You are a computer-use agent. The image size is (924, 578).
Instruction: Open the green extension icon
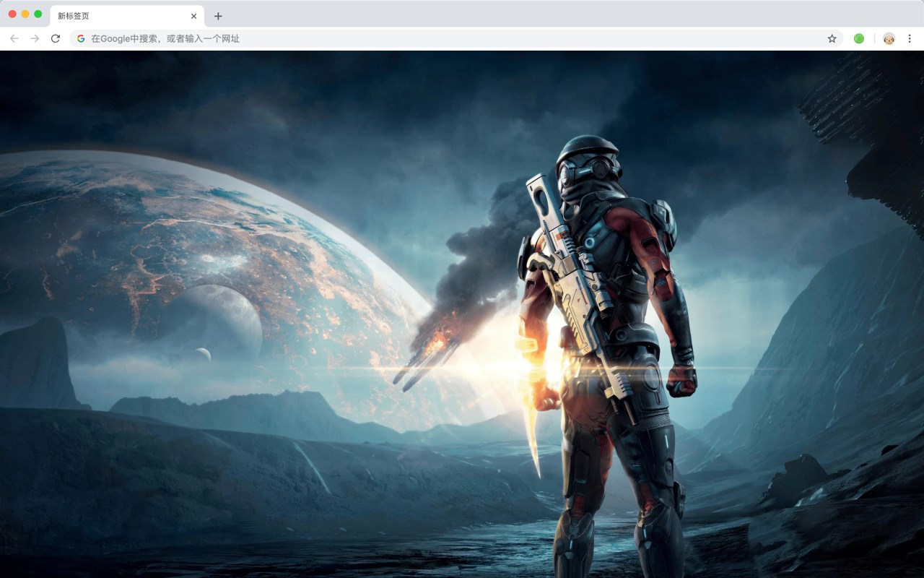(859, 38)
